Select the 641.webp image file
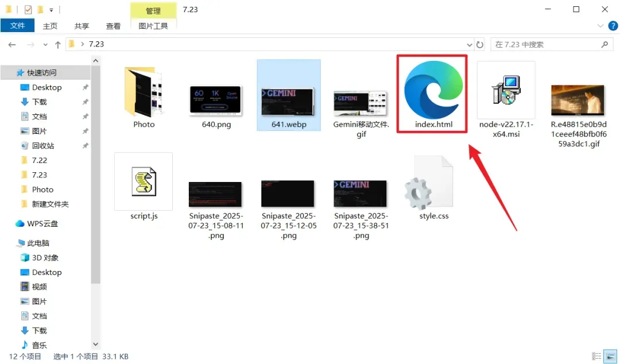Image resolution: width=620 pixels, height=364 pixels. [x=288, y=101]
